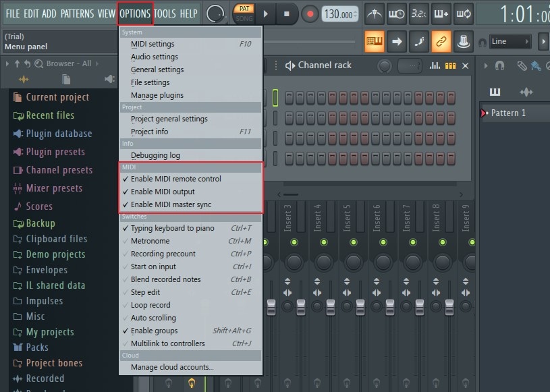Select Manage plugins menu entry

click(x=191, y=95)
